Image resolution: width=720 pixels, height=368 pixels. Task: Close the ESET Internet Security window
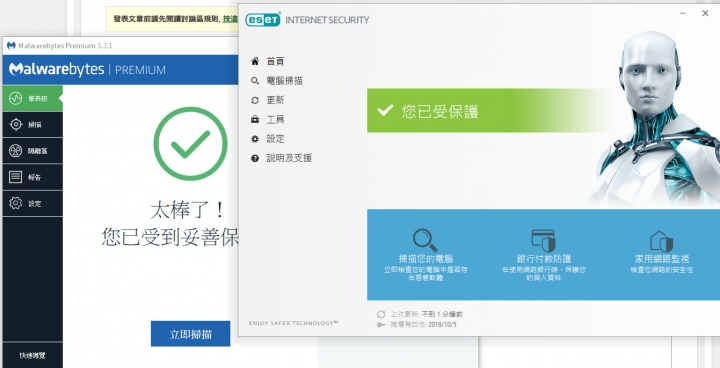[x=705, y=13]
